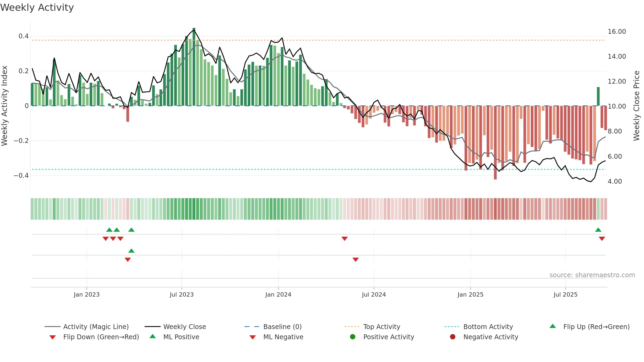Click the green circle icon of Positive Activity

click(353, 337)
